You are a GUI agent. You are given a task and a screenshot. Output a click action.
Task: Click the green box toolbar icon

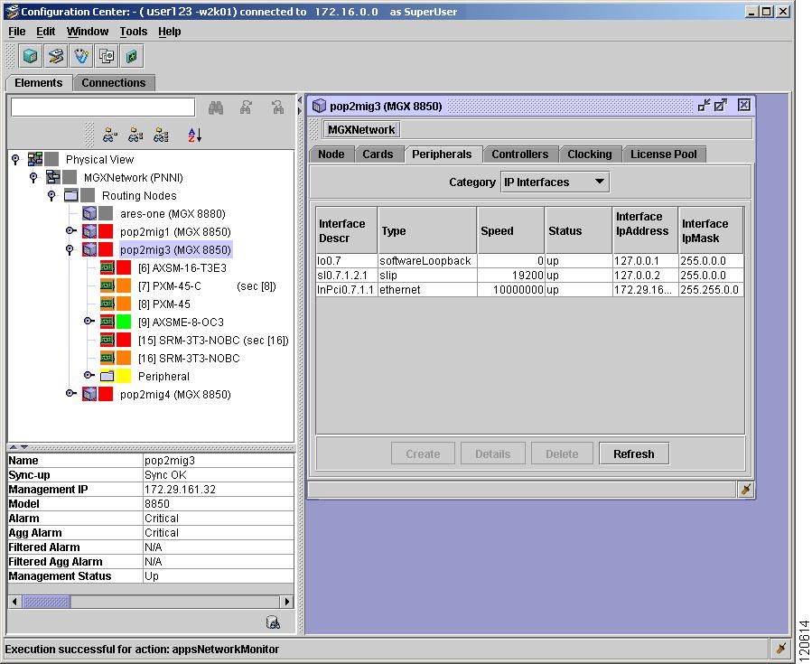tap(132, 56)
